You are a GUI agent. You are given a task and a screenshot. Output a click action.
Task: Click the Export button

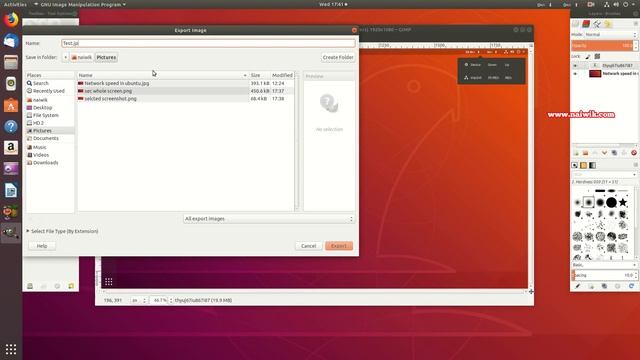point(339,246)
